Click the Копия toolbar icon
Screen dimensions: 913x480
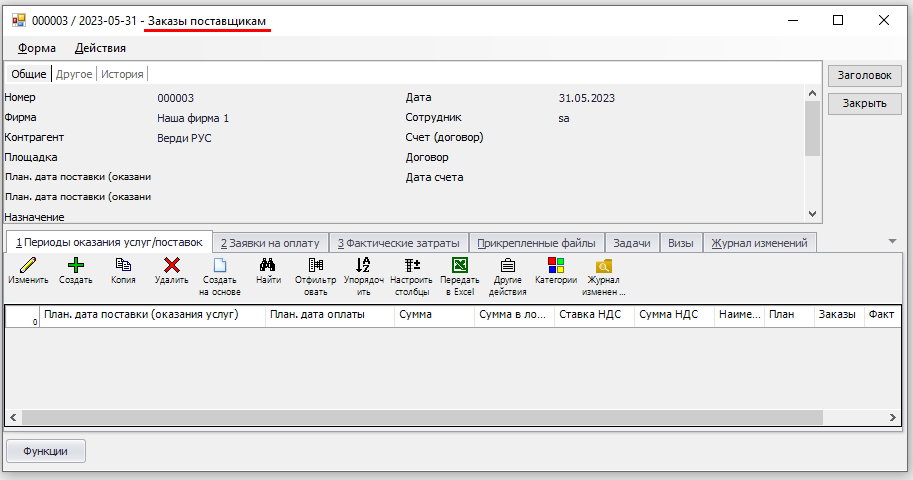pyautogui.click(x=124, y=266)
